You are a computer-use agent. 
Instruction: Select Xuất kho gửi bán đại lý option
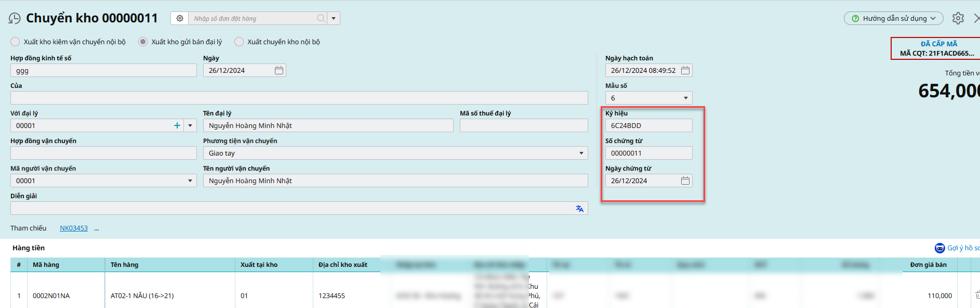[x=143, y=42]
